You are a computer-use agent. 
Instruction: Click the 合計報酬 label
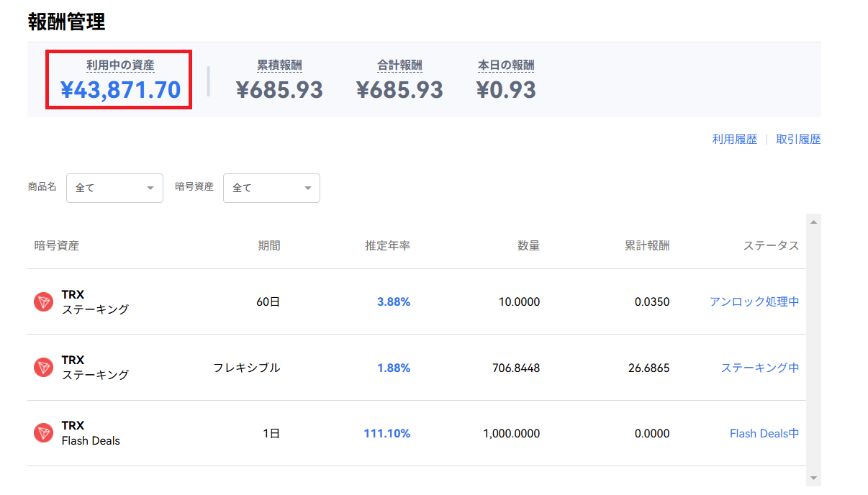[399, 65]
